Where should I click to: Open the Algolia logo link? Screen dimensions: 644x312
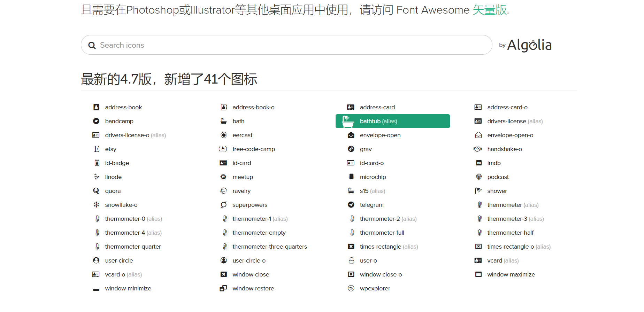point(529,45)
